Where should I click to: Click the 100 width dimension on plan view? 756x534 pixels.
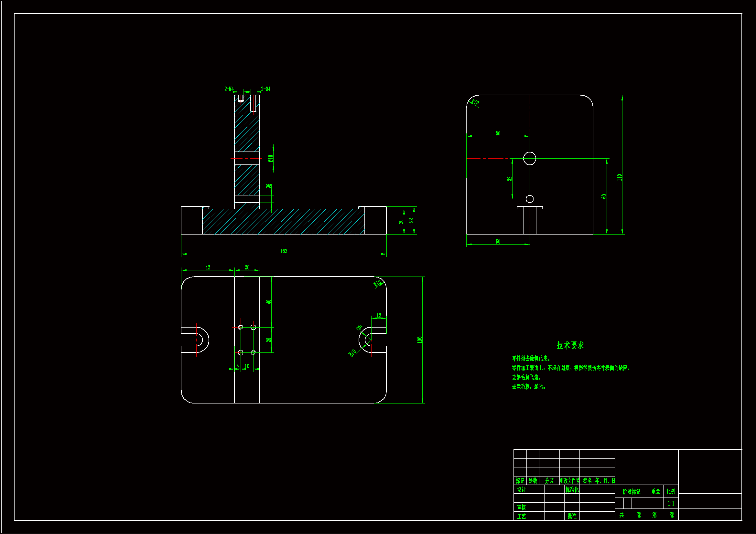pyautogui.click(x=419, y=340)
